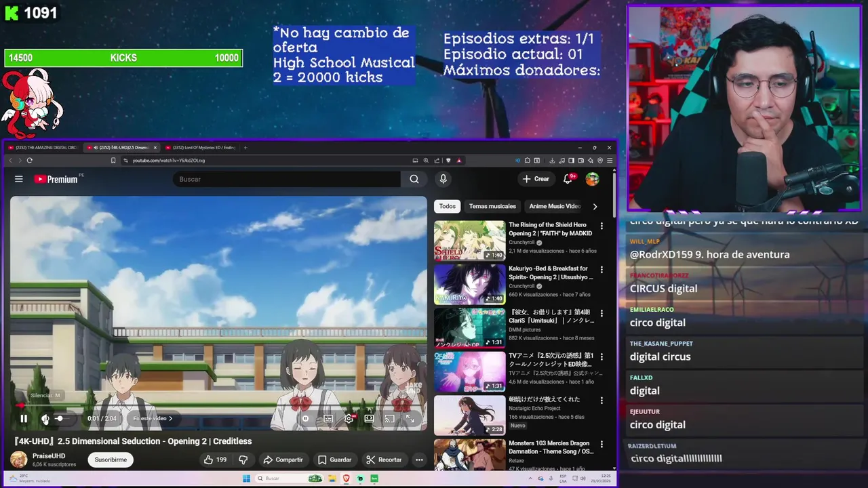The width and height of the screenshot is (868, 488).
Task: Open File Explorer from taskbar
Action: [331, 479]
